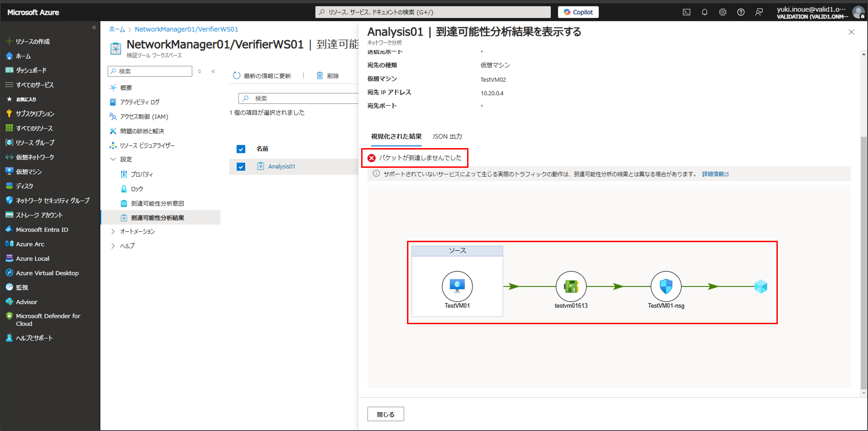
Task: Open portal settings gear icon
Action: [723, 12]
